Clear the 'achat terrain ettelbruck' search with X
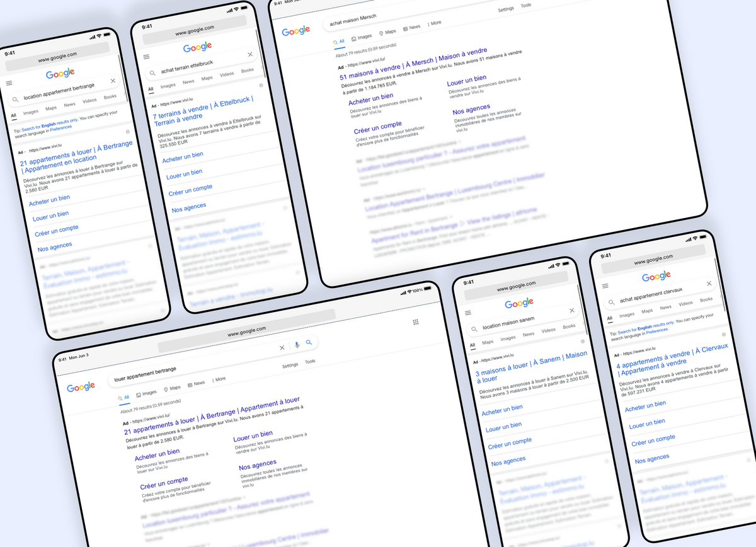 tap(250, 55)
